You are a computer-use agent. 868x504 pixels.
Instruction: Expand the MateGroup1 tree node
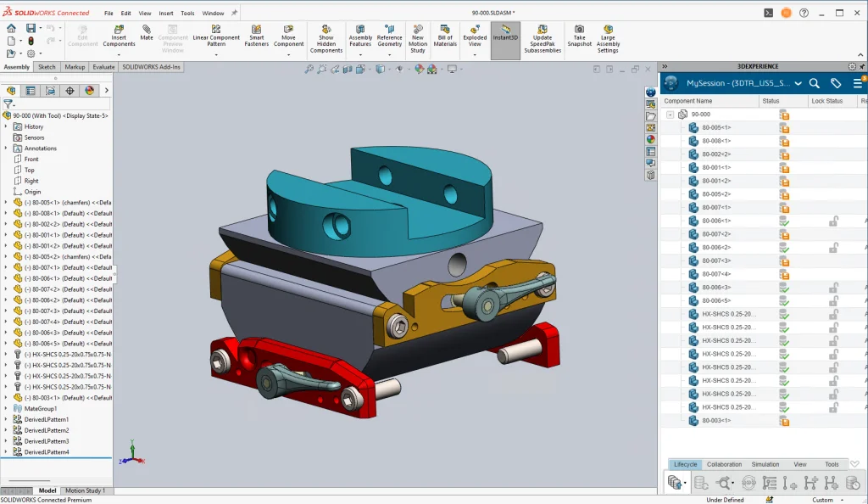tap(6, 409)
